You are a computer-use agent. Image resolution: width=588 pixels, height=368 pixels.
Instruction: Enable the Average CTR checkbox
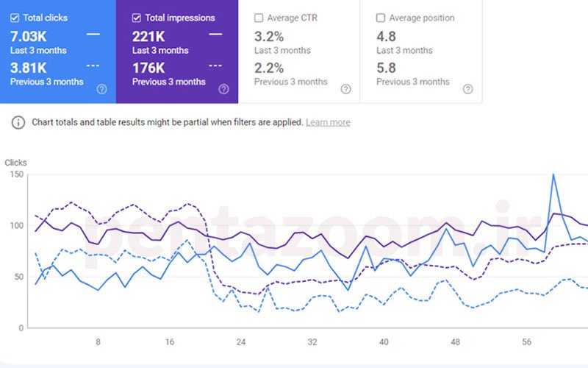(259, 18)
